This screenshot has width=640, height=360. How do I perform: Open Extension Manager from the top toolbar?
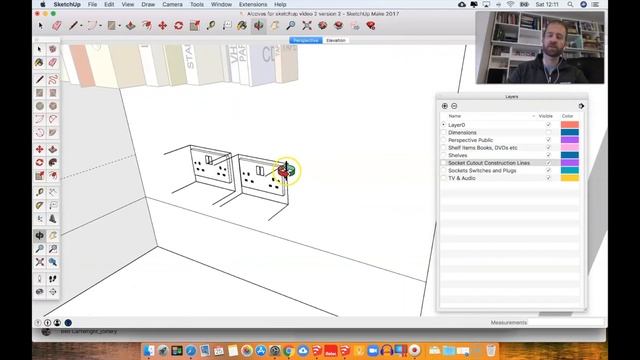coord(371,25)
